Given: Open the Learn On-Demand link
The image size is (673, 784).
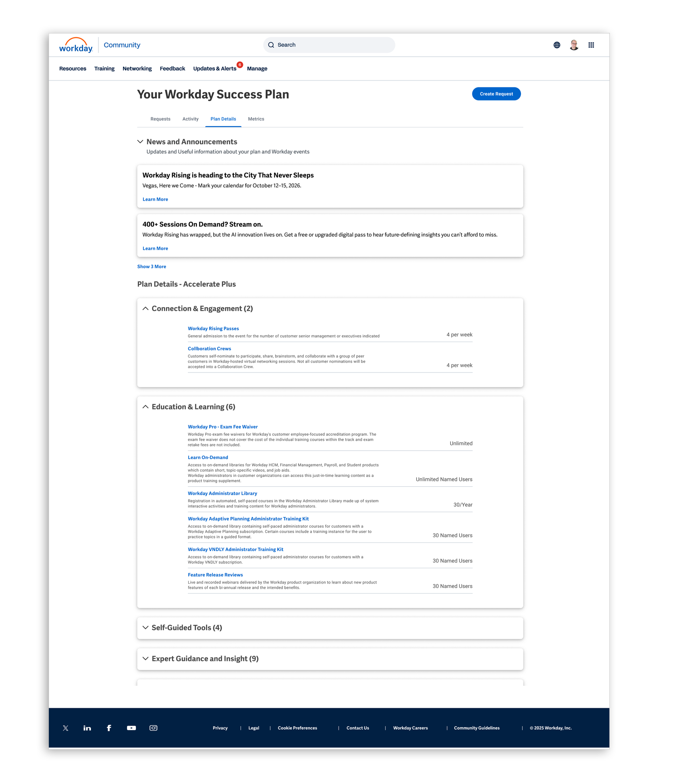Looking at the screenshot, I should (x=208, y=457).
